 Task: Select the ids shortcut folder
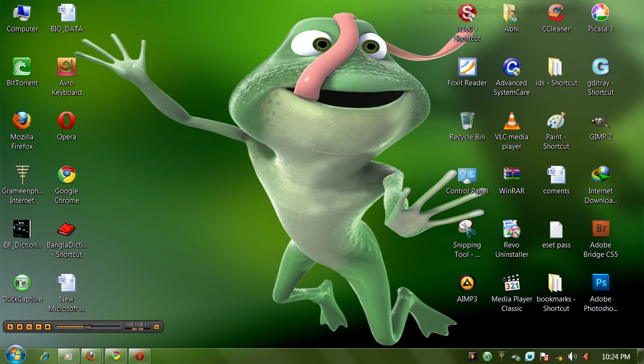(x=556, y=73)
